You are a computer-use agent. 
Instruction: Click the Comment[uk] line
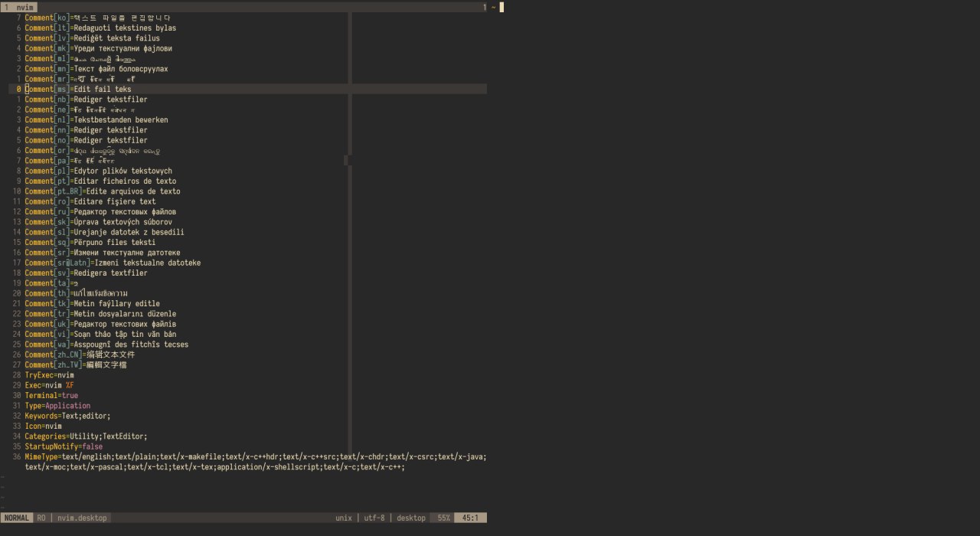pos(100,324)
